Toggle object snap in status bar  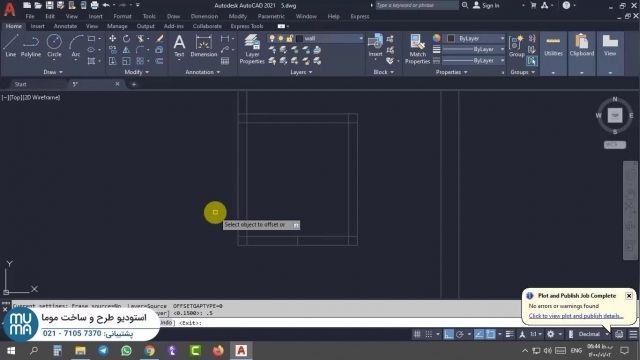tap(490, 334)
